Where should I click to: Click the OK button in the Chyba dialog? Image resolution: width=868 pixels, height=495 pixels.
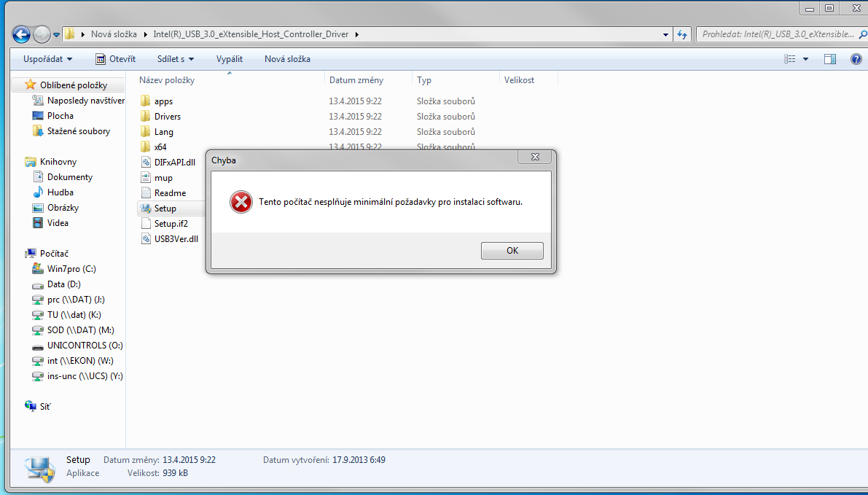click(x=512, y=250)
